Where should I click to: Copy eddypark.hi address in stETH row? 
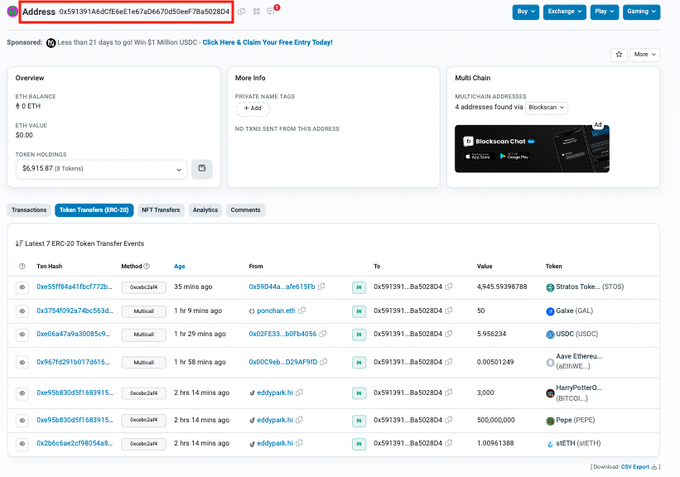click(299, 443)
